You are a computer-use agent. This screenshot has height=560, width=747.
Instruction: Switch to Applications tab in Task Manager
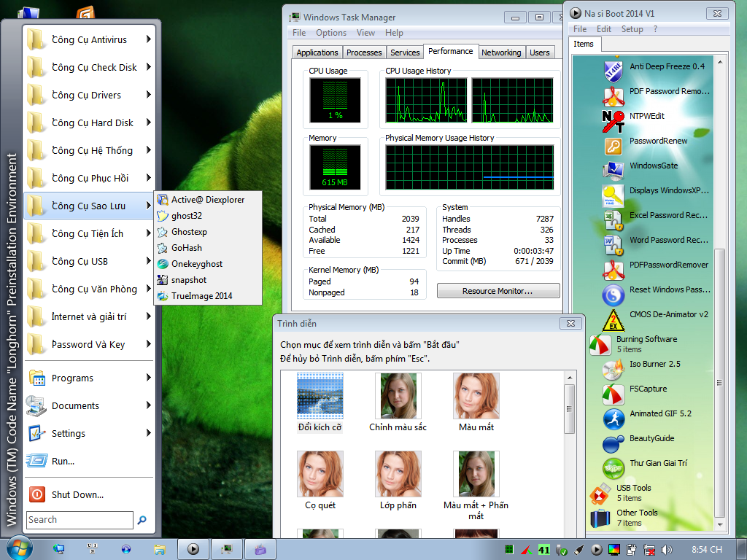click(x=317, y=52)
